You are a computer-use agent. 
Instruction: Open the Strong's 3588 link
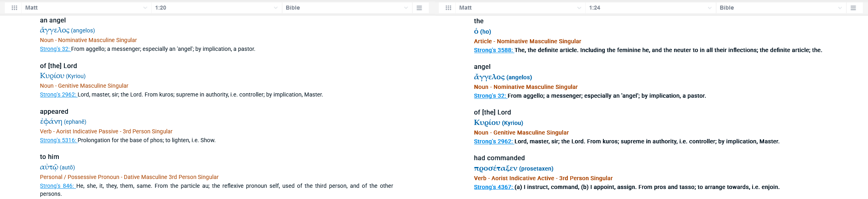tap(494, 50)
